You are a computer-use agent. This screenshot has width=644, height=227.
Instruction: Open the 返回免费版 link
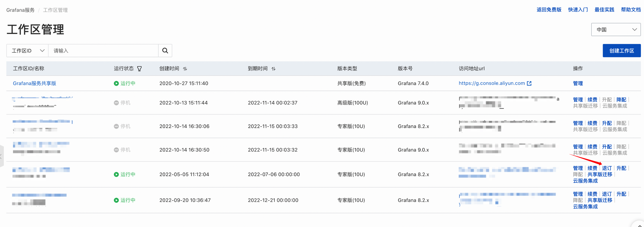tap(549, 10)
